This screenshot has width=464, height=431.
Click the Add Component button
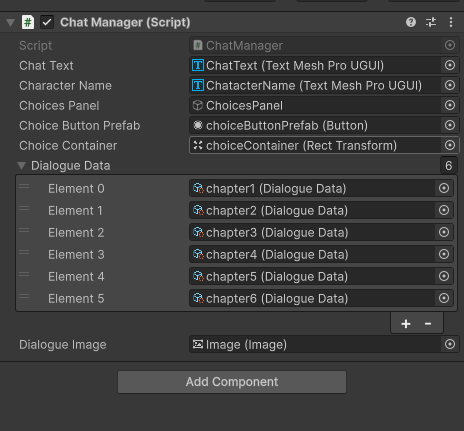(232, 382)
